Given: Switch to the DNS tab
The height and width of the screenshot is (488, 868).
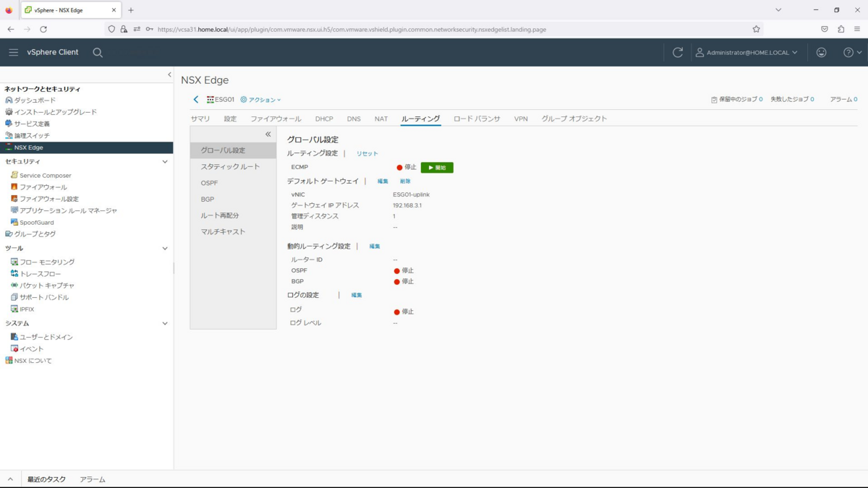Looking at the screenshot, I should 354,119.
